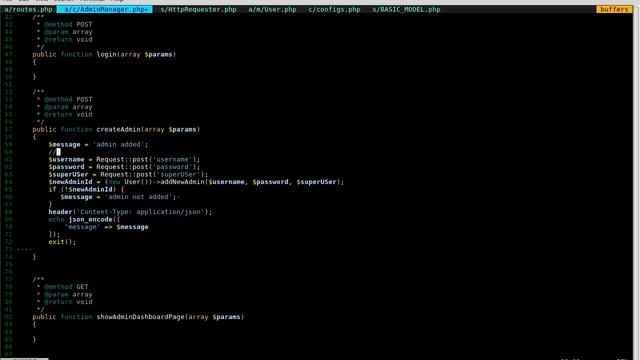Click the 'public' keyword before createAdmin
Viewport: 640px width, 360px height.
(44, 129)
